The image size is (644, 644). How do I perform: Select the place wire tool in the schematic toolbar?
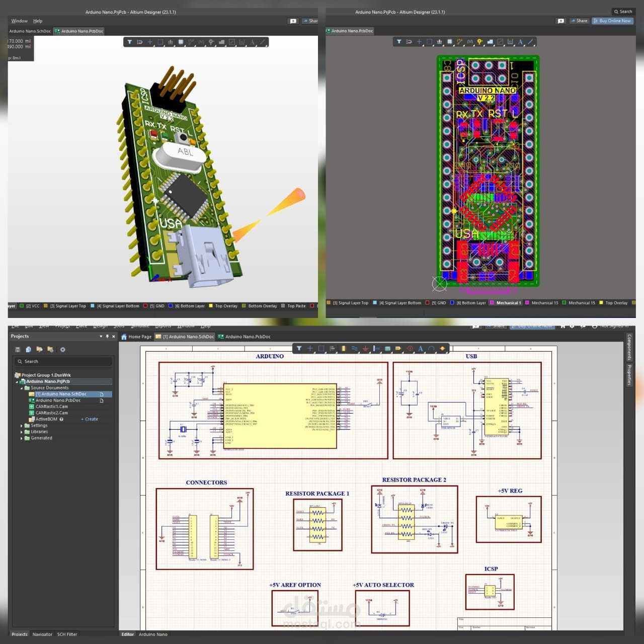coord(354,348)
